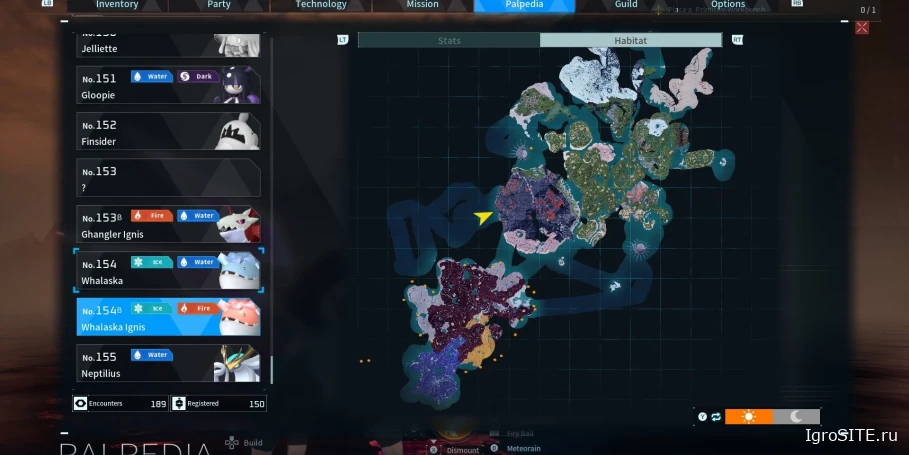Viewport: 909px width, 455px height.
Task: Click the Neptilius portrait thumbnail
Action: tap(237, 363)
